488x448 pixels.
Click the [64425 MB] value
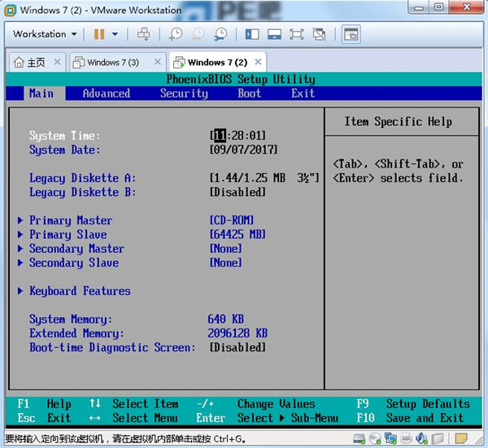237,234
